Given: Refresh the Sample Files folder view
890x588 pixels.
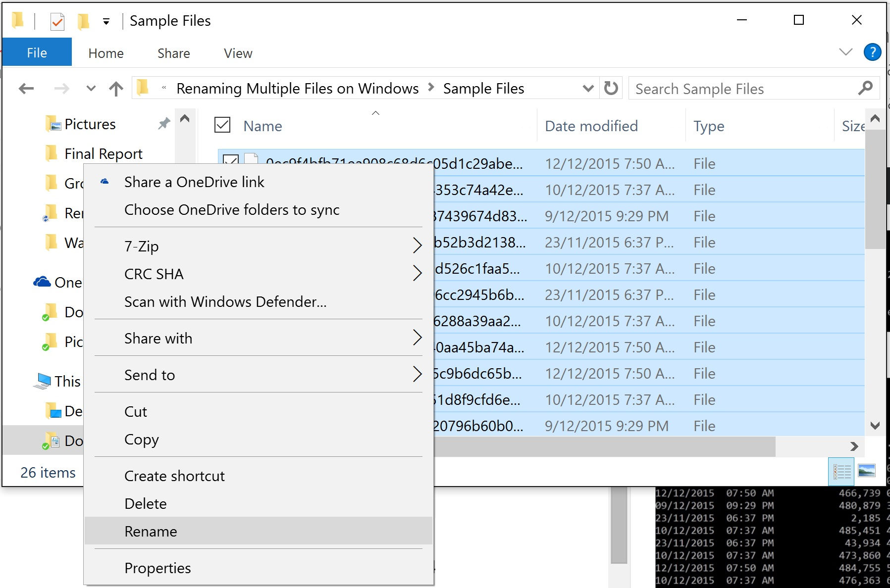Looking at the screenshot, I should click(611, 88).
